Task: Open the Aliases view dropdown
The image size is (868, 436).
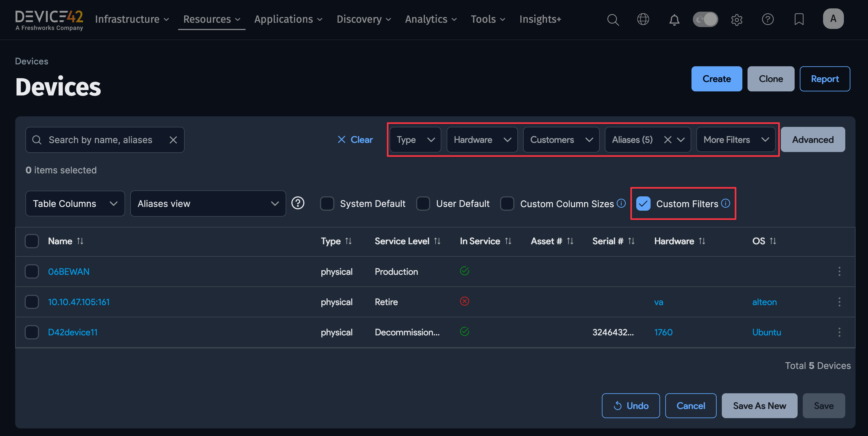Action: pos(208,204)
